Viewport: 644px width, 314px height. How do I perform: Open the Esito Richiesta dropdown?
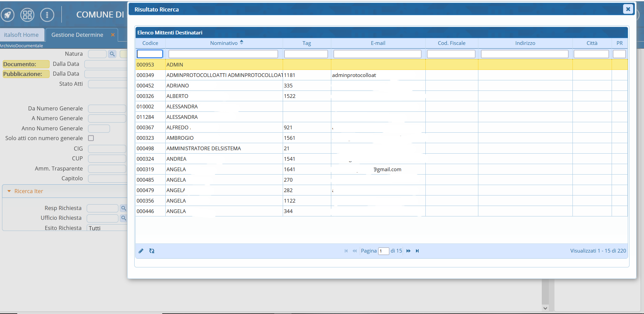[106, 228]
